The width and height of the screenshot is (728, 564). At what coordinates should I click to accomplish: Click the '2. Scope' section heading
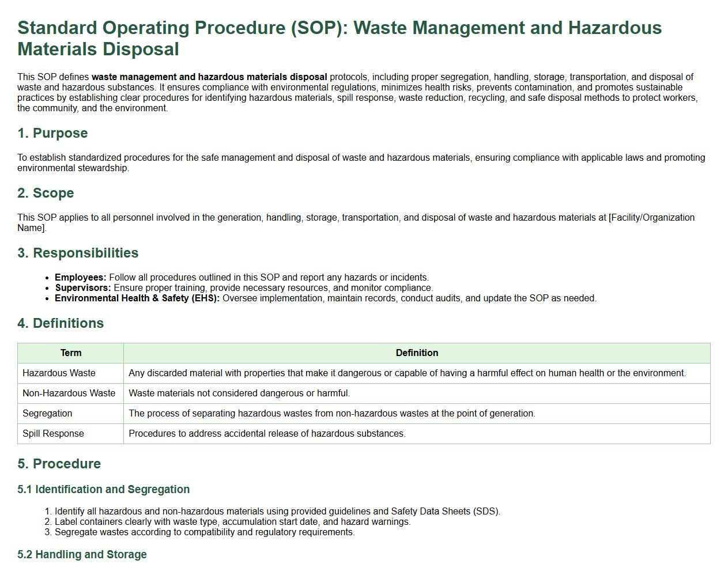[46, 193]
